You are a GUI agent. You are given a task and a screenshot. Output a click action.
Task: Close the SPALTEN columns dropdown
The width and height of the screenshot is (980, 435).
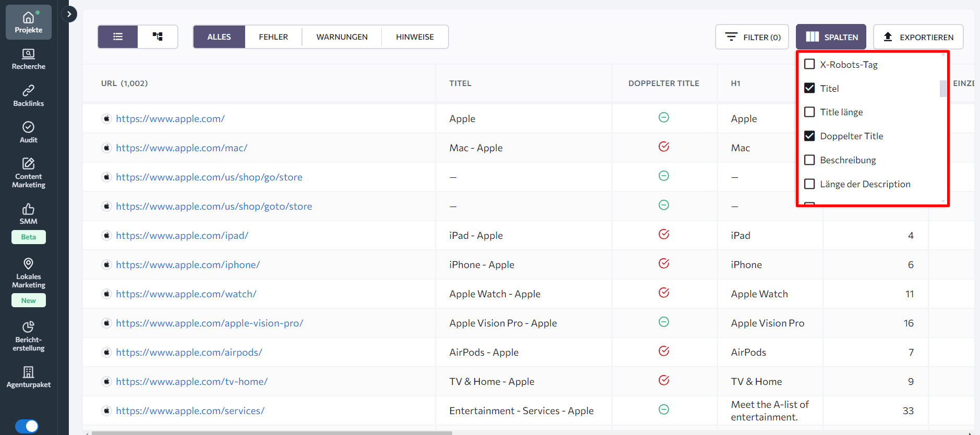coord(831,37)
